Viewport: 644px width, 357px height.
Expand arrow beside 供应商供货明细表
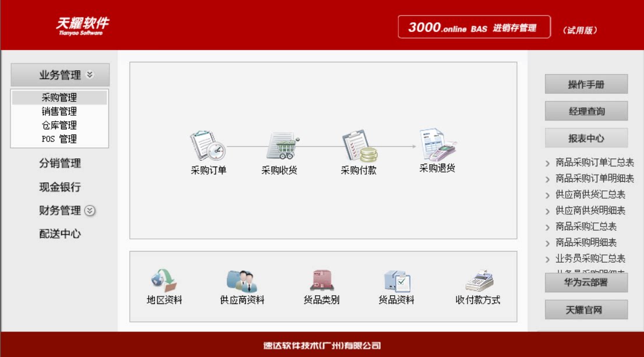click(547, 211)
